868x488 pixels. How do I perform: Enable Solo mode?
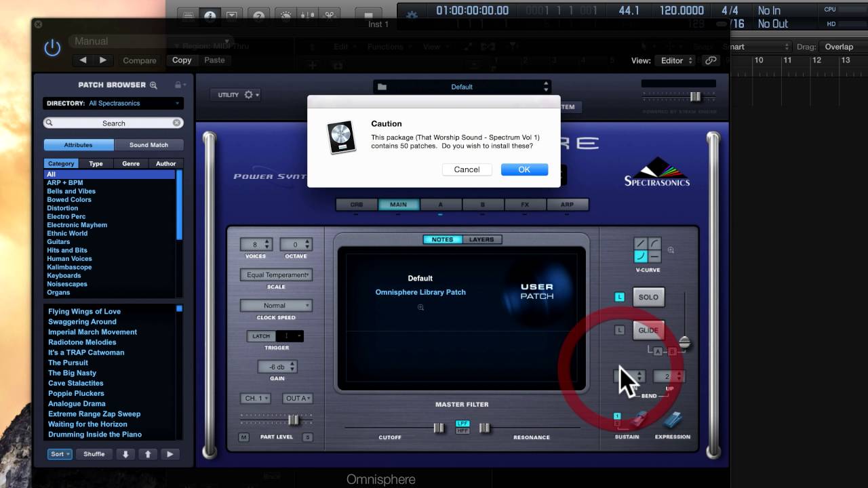click(648, 297)
